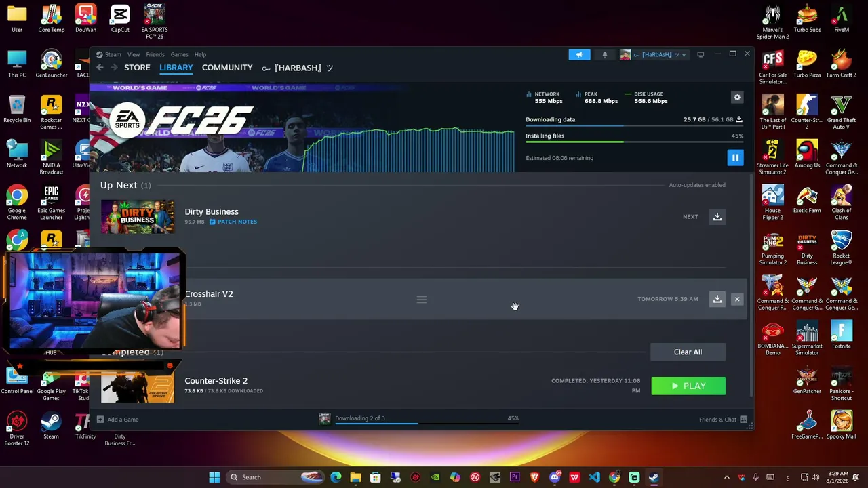Select the Recycle Bin desktop icon
The image size is (868, 488).
17,108
